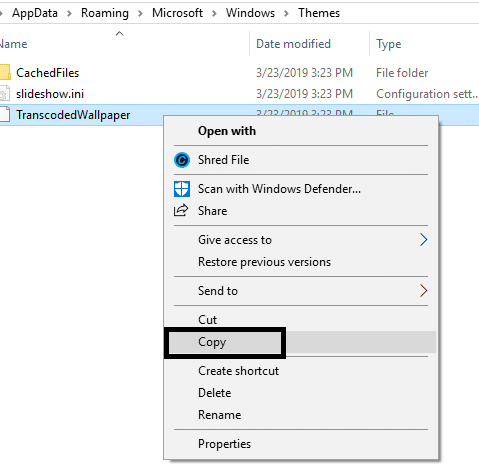The height and width of the screenshot is (475, 479).
Task: Open the chevron after AppData in path
Action: [69, 13]
